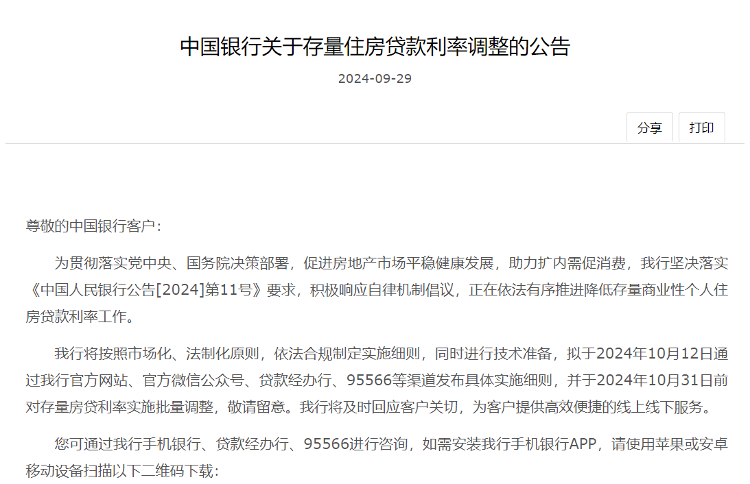Click the date text 2024年10月31日

point(655,380)
